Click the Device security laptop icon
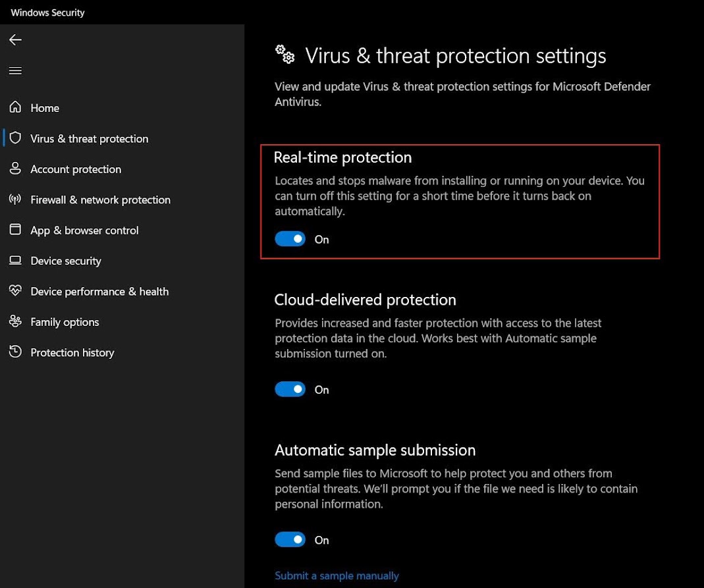Image resolution: width=704 pixels, height=588 pixels. pyautogui.click(x=16, y=261)
